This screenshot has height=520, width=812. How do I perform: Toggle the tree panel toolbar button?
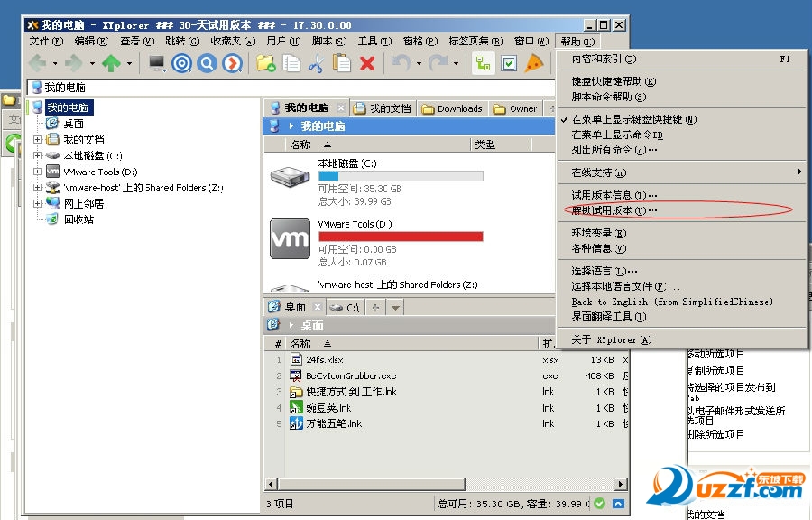pyautogui.click(x=484, y=63)
